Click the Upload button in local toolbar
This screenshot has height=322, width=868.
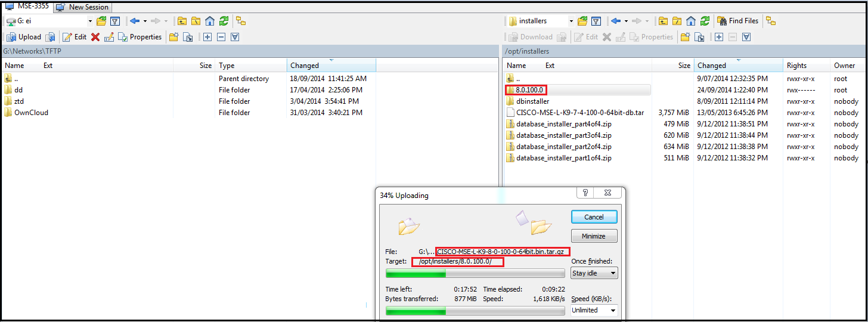coord(24,37)
